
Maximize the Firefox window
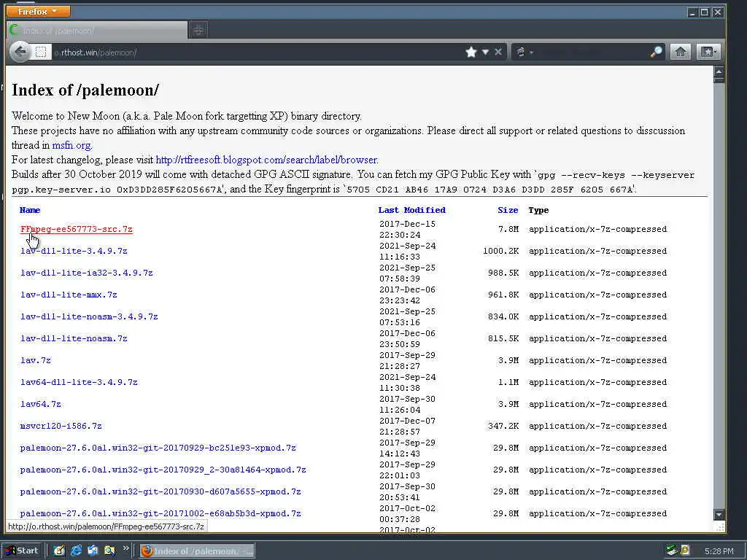pyautogui.click(x=704, y=12)
